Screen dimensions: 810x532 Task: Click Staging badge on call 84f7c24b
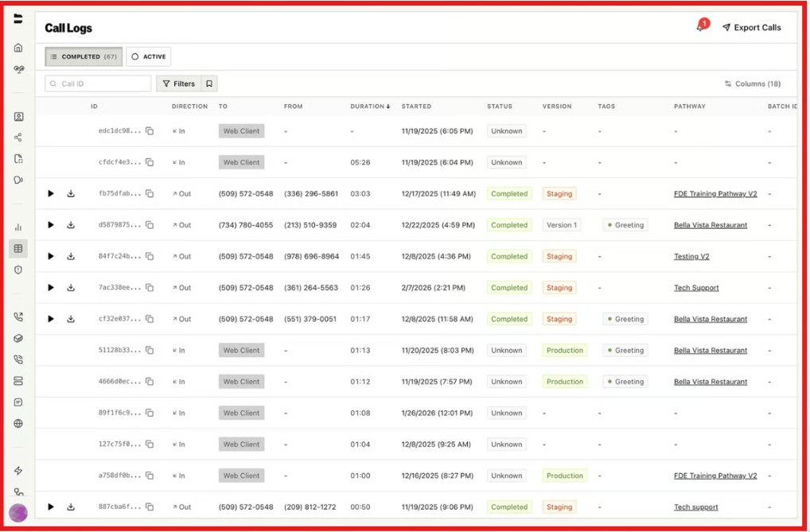tap(559, 256)
